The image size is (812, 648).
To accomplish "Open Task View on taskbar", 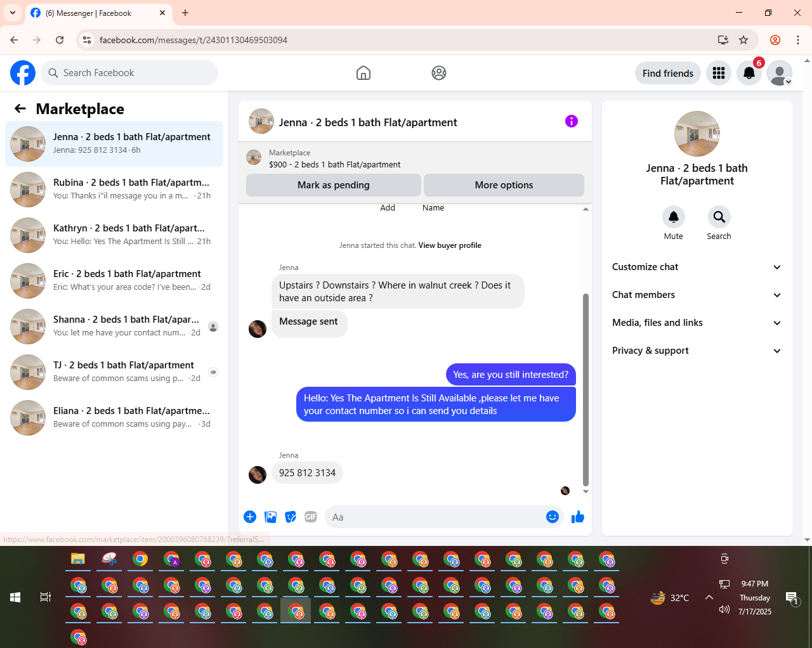I will point(46,597).
